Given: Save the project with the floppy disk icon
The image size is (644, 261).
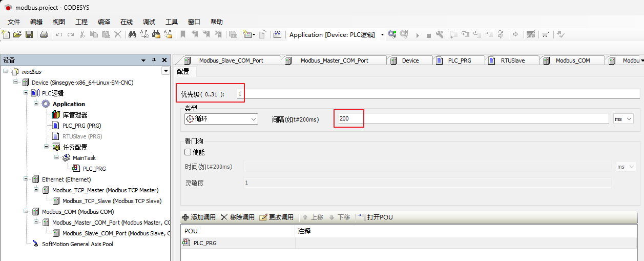Looking at the screenshot, I should pos(29,34).
